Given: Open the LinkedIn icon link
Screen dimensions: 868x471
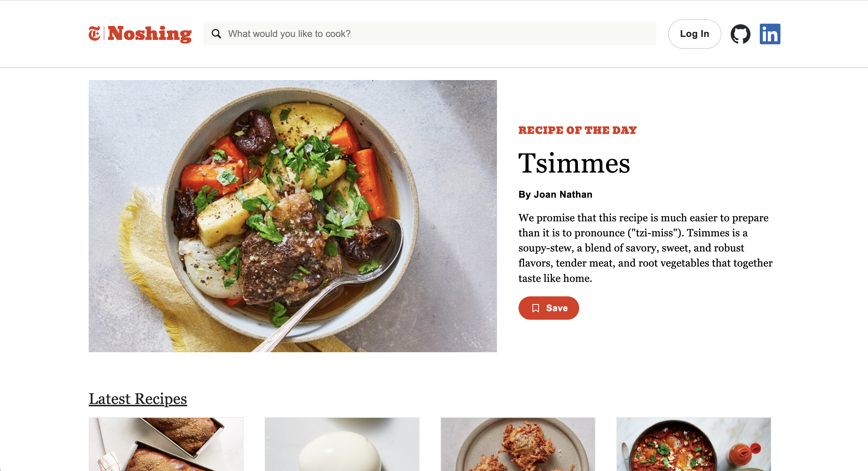Looking at the screenshot, I should point(770,34).
